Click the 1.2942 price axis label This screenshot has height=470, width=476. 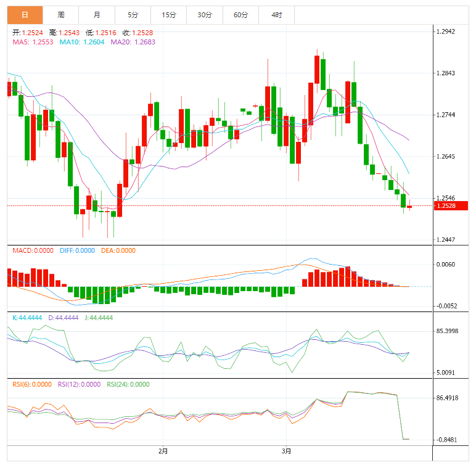coord(446,31)
